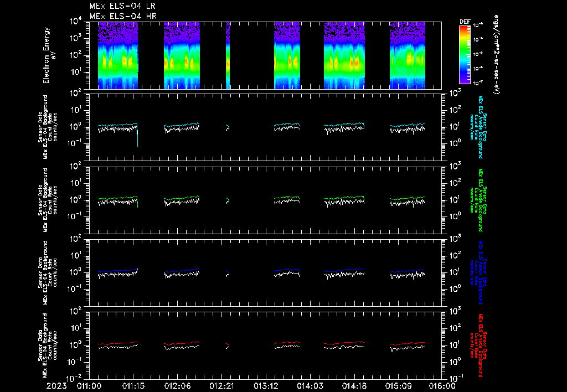Screen dimensions: 567x392
Task: Click the narrow spectrogram sliver near 012:21
Action: point(228,55)
